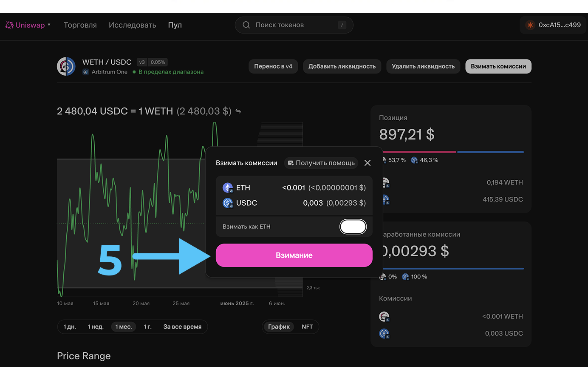Switch chart view to NFT
Screen dimensions: 588x380
click(x=307, y=327)
